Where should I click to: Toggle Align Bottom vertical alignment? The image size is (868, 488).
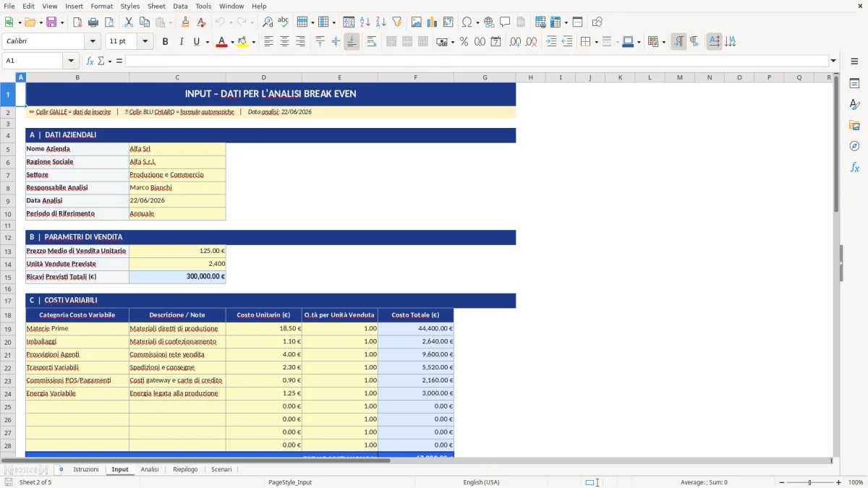pyautogui.click(x=352, y=42)
